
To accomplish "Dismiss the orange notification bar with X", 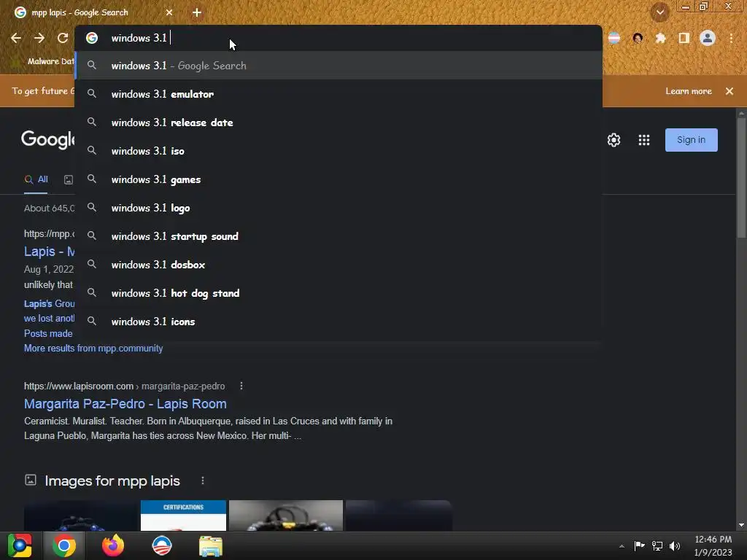I will (729, 91).
